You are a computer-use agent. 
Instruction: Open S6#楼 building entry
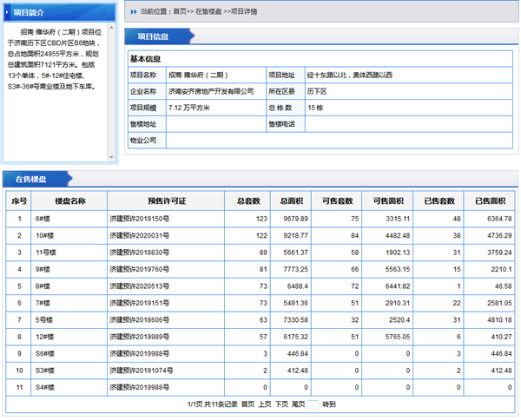click(45, 353)
